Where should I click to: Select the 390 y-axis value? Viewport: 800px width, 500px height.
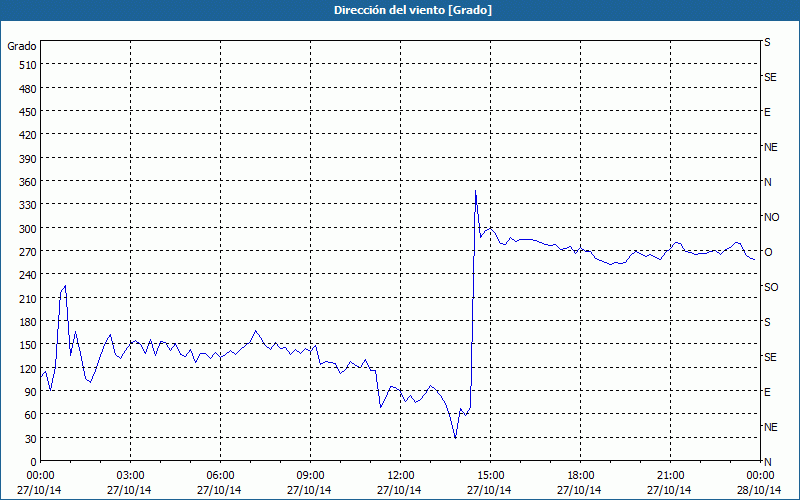pos(28,159)
